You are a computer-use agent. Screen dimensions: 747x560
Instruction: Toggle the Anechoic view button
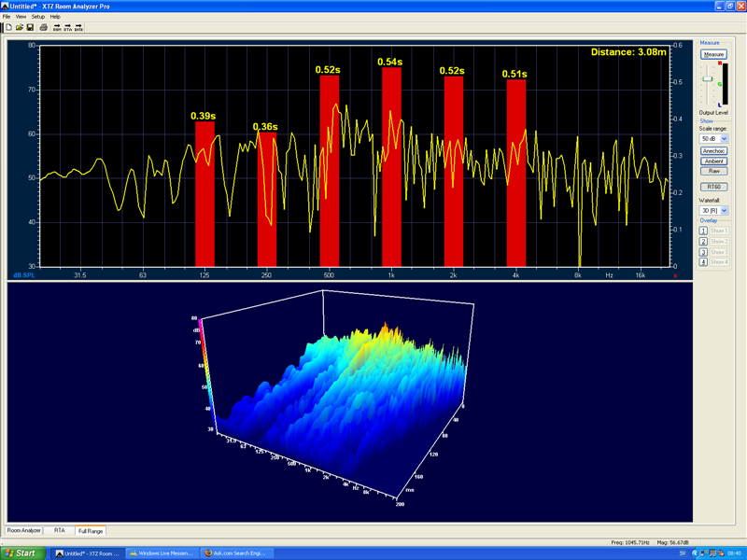coord(713,151)
